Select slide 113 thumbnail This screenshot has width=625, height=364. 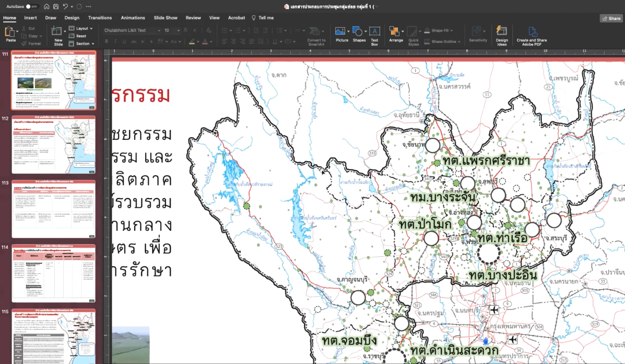(53, 209)
